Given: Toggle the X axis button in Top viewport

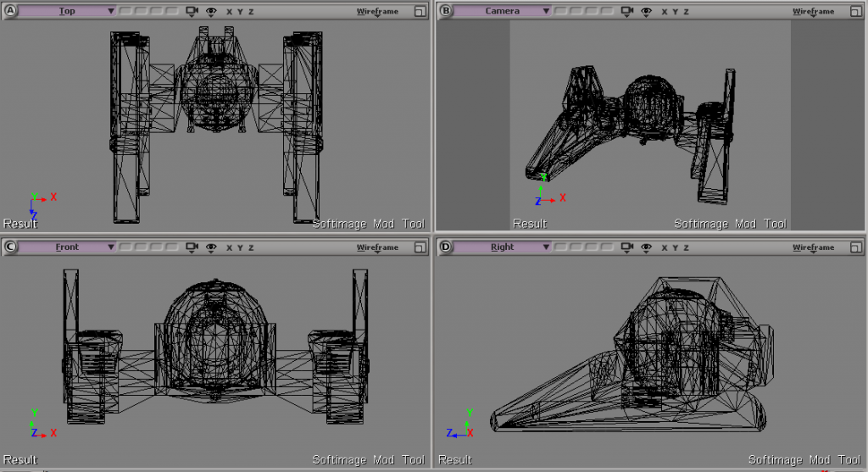Looking at the screenshot, I should pyautogui.click(x=229, y=12).
